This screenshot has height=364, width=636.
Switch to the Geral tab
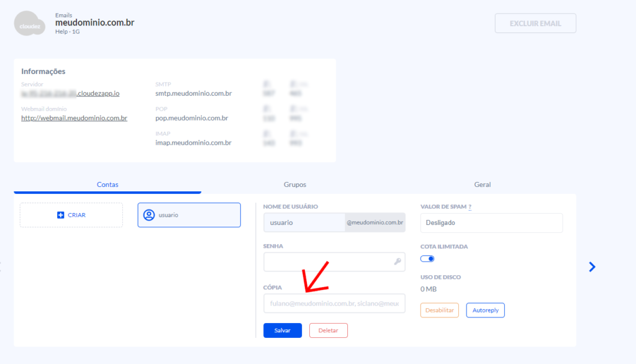[482, 184]
